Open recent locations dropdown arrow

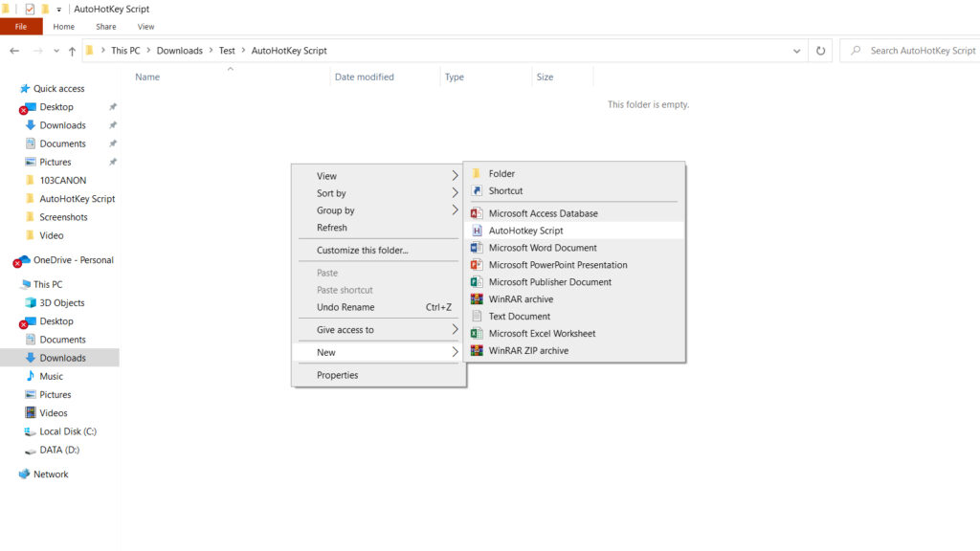(x=56, y=51)
